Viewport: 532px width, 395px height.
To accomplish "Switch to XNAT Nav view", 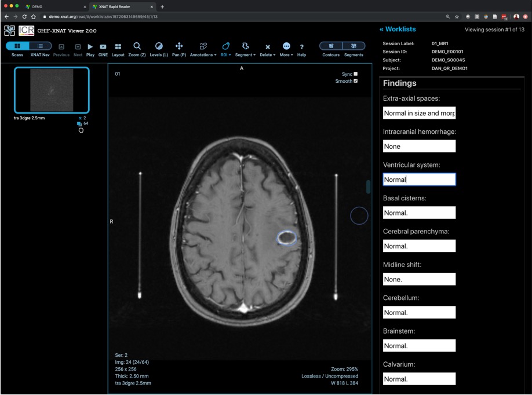I will click(40, 46).
